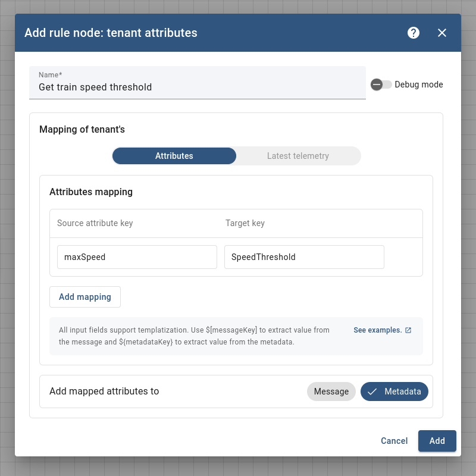The image size is (476, 476).
Task: Open the See examples link
Action: click(377, 330)
